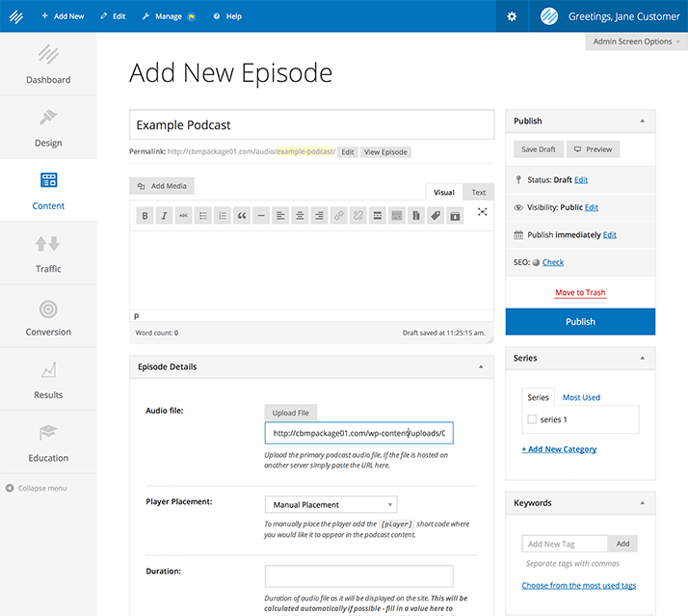This screenshot has width=688, height=616.
Task: Click Add New Category link
Action: pyautogui.click(x=559, y=449)
